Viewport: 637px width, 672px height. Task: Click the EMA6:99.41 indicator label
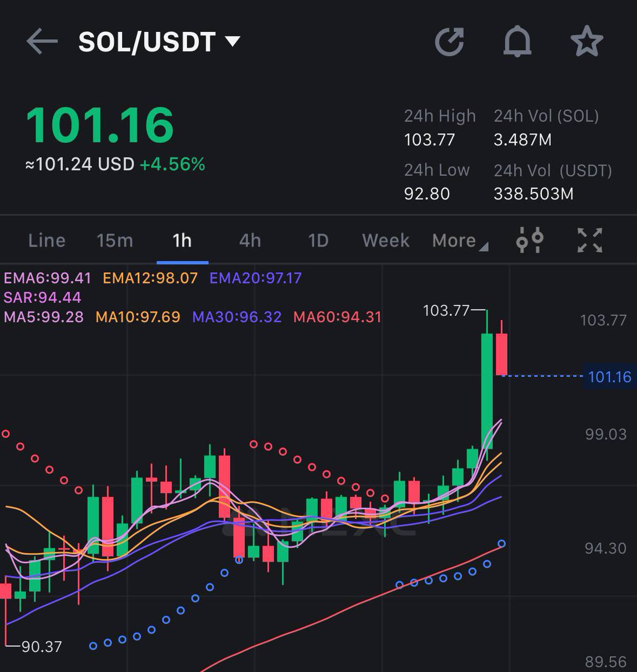pos(48,278)
